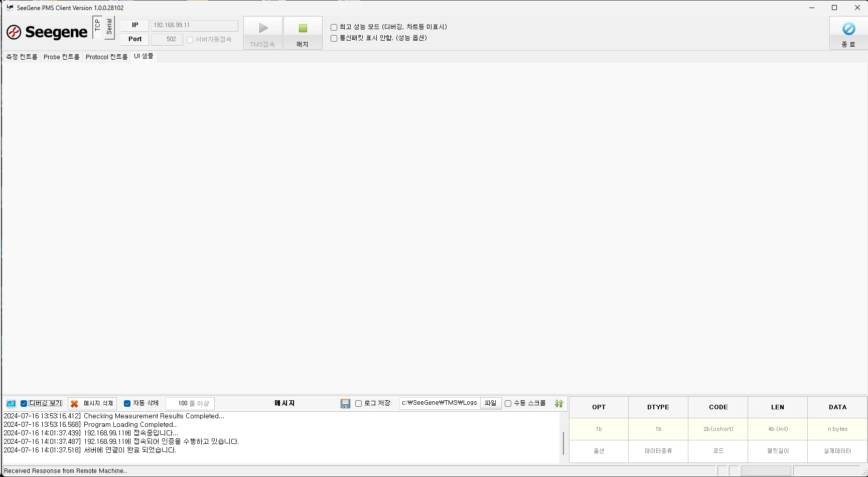This screenshot has width=868, height=477.
Task: Open the Protocol 컨트롤 tab
Action: 106,57
